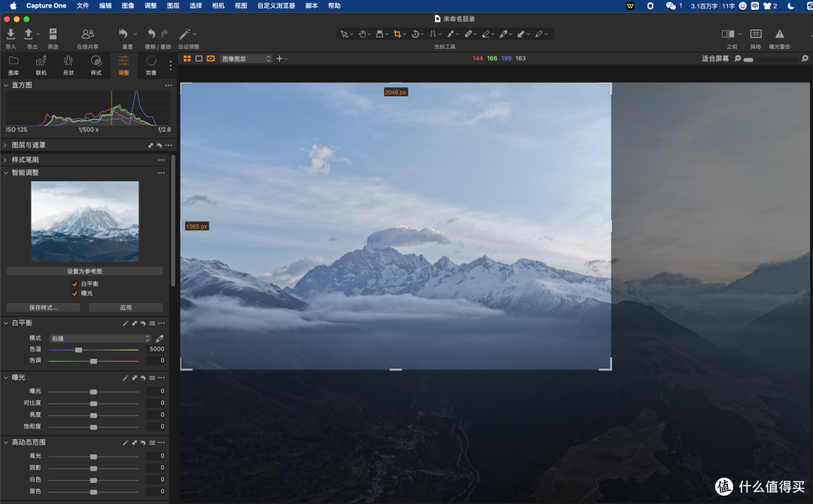
Task: Click the 对比度 contrast slider
Action: tap(93, 403)
